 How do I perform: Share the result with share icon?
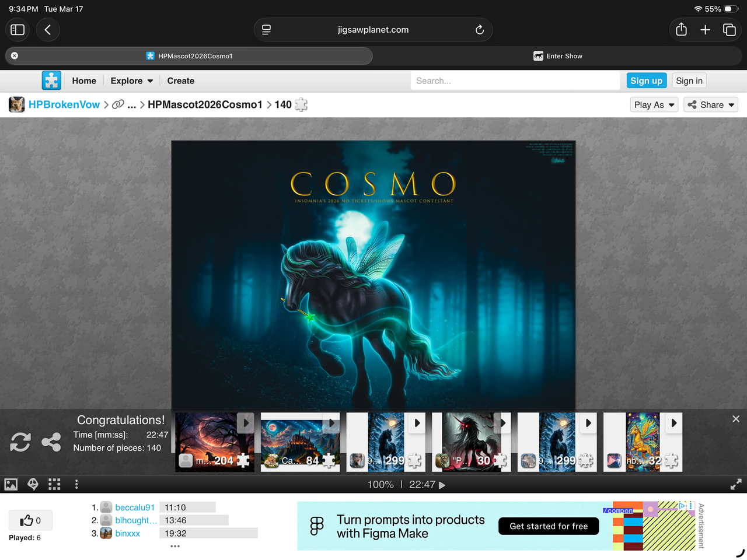pyautogui.click(x=51, y=442)
